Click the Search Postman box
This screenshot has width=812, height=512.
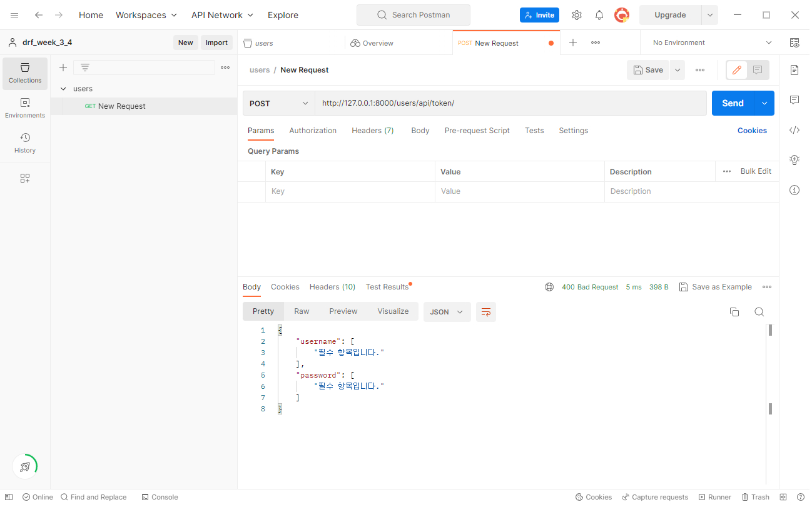[414, 15]
